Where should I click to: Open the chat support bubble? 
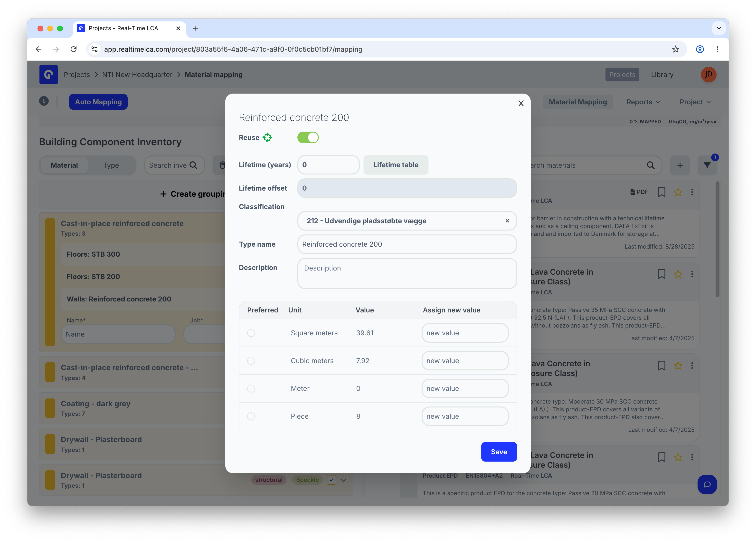tap(707, 484)
